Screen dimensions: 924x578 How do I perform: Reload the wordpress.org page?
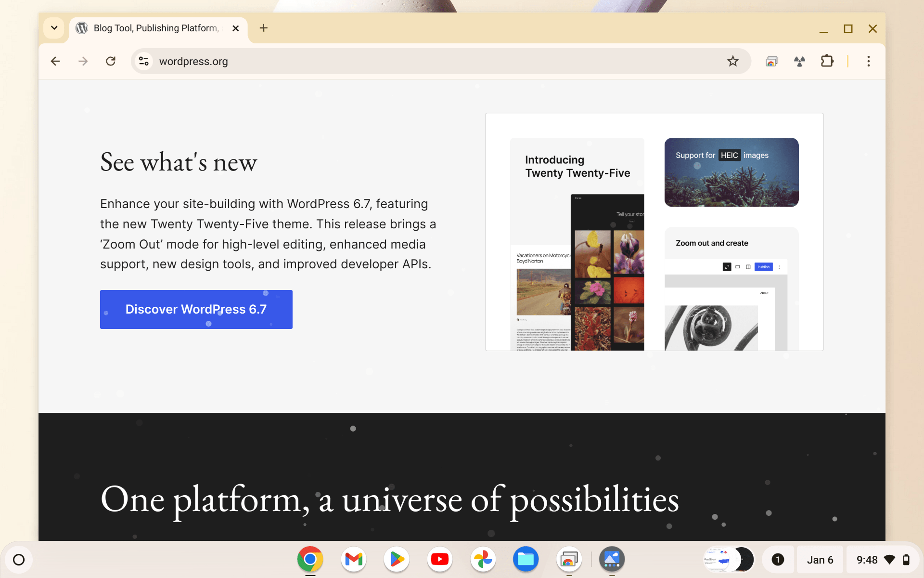pyautogui.click(x=111, y=61)
